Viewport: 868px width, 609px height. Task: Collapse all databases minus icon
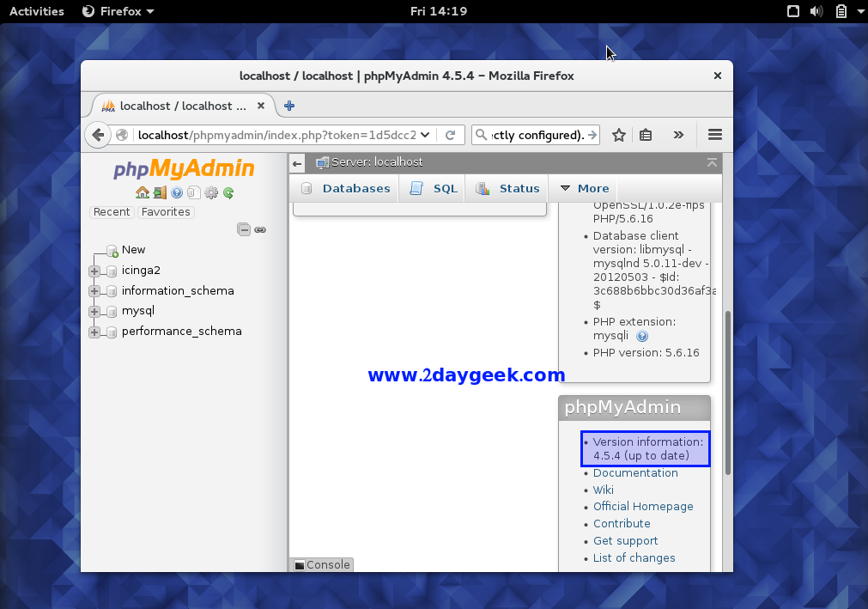click(244, 229)
